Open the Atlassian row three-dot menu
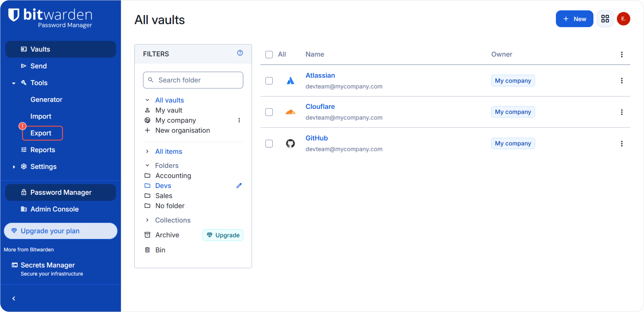 pos(622,80)
